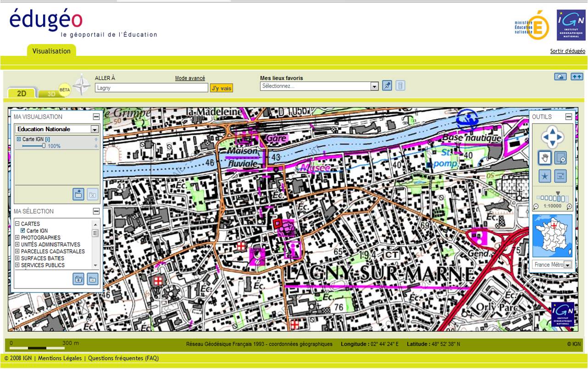The height and width of the screenshot is (369, 588).
Task: Click the Sortir d'édugéo link
Action: coord(568,51)
